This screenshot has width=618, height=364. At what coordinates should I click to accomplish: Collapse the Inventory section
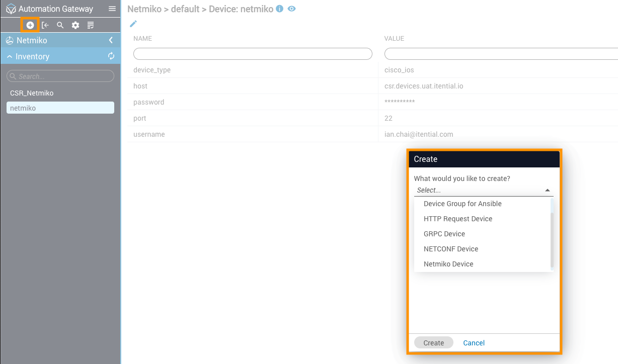click(x=10, y=57)
